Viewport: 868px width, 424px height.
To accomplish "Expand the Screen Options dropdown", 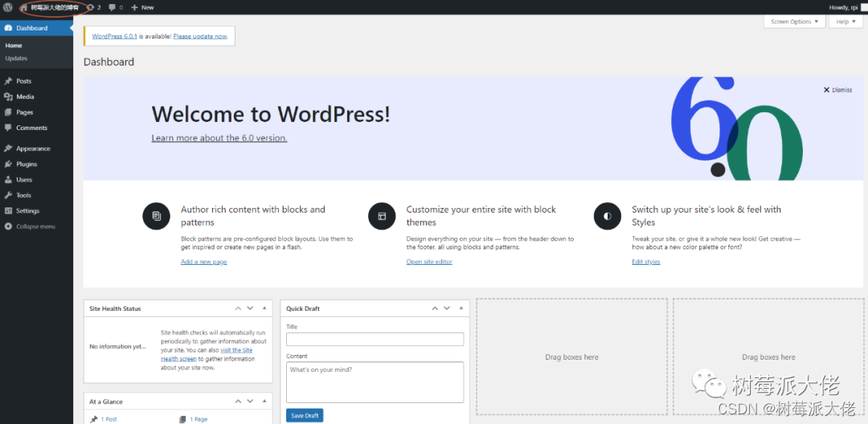I will click(x=794, y=22).
